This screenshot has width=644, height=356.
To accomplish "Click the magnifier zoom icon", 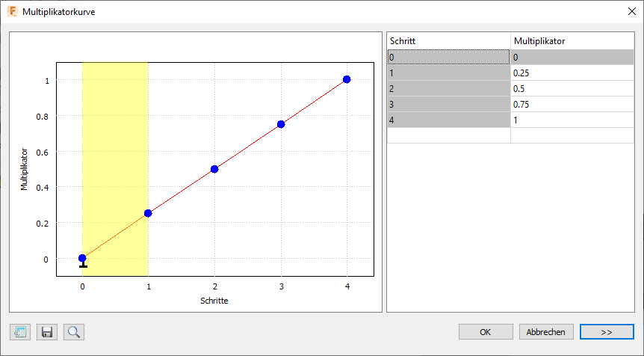I will point(74,332).
